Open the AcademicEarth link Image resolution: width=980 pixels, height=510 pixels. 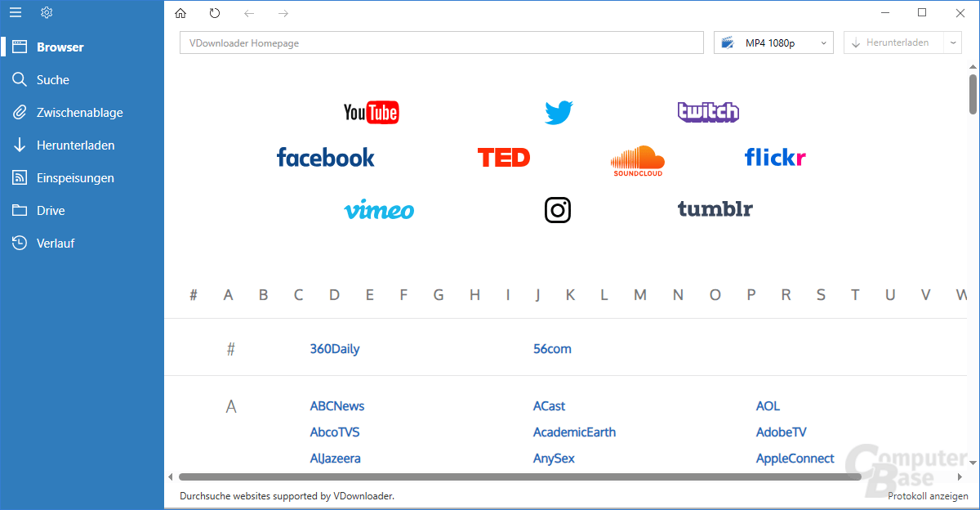click(575, 432)
